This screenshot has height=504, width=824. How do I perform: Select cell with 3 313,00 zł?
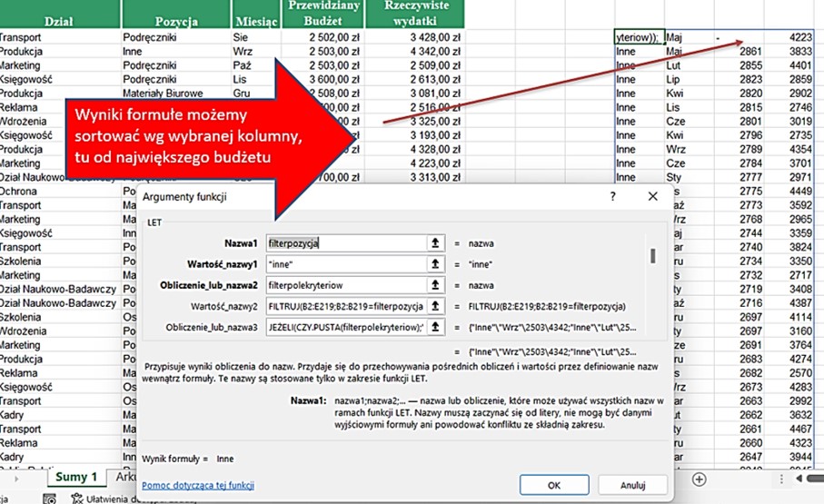(414, 177)
